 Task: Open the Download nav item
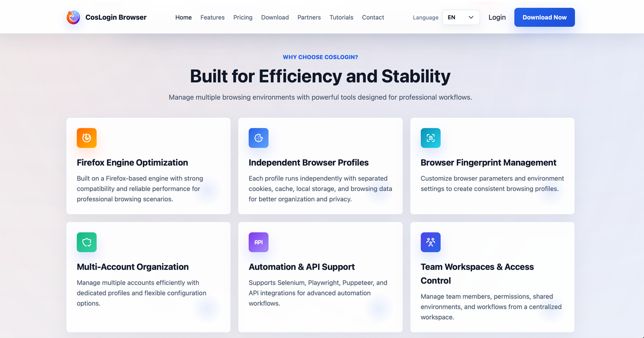click(275, 17)
